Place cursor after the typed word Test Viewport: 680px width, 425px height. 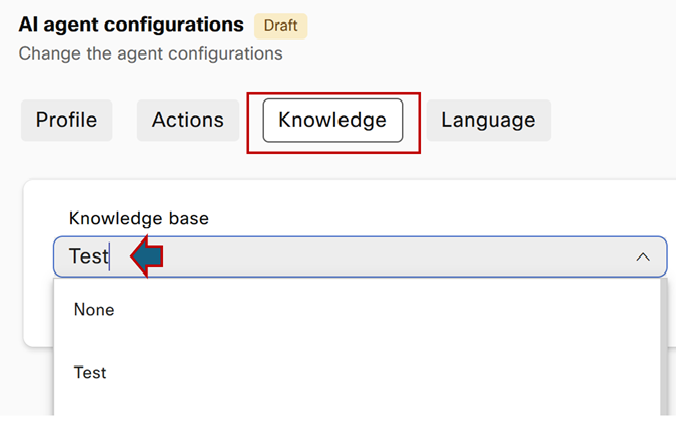coord(110,256)
